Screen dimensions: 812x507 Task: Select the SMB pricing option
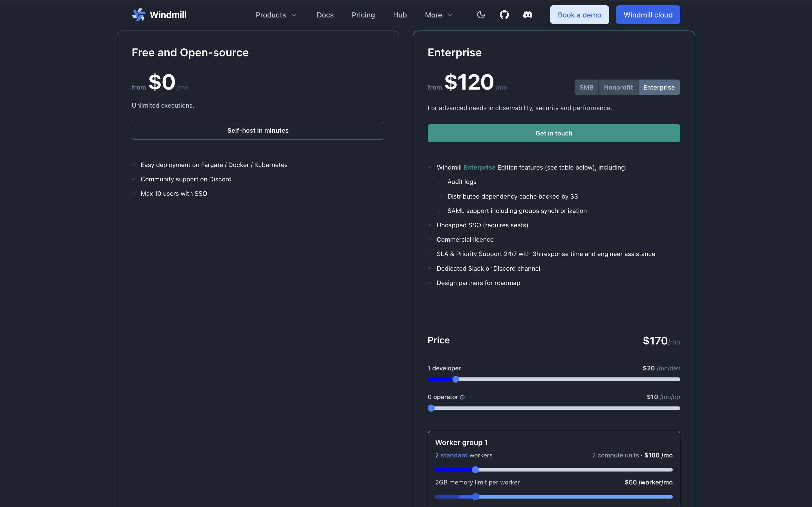point(586,88)
